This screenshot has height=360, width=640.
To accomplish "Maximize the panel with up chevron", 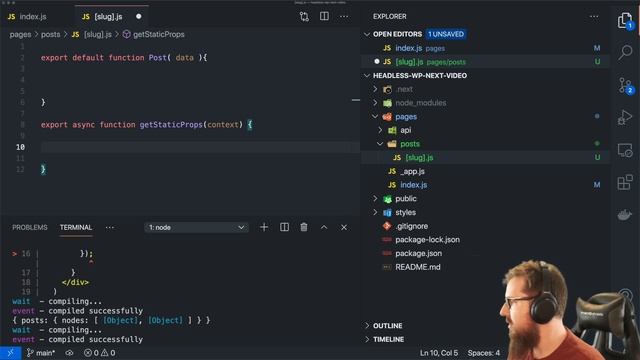I will pyautogui.click(x=324, y=227).
